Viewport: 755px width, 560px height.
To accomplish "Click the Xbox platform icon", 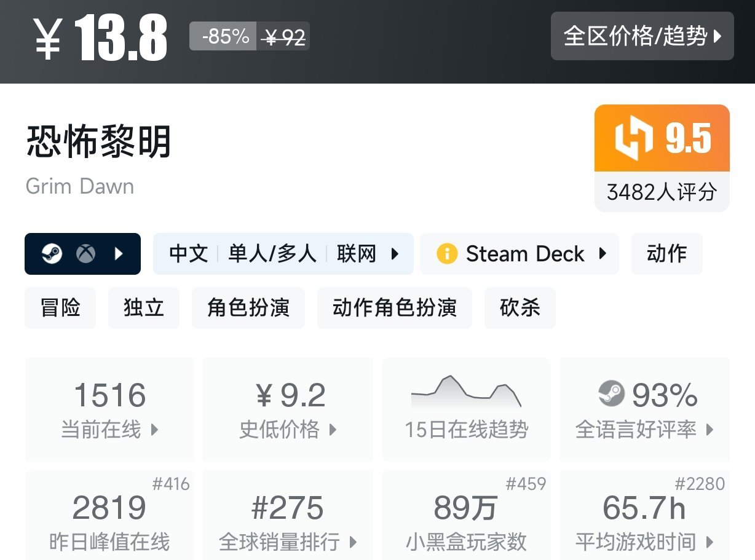I will point(85,254).
